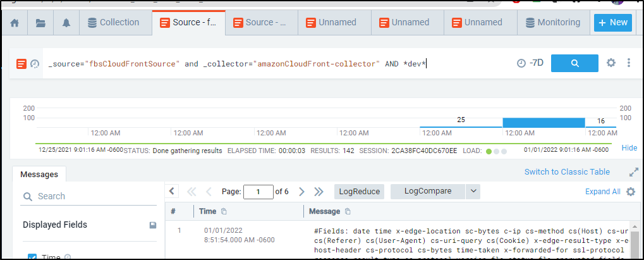Click the histogram bar labeled 16
The height and width of the screenshot is (260, 644).
pos(601,127)
